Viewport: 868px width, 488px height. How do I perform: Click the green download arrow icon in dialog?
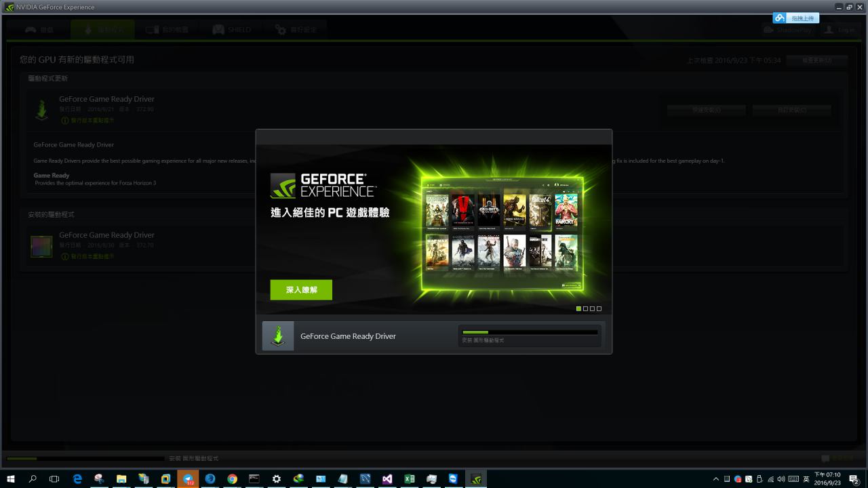[278, 336]
